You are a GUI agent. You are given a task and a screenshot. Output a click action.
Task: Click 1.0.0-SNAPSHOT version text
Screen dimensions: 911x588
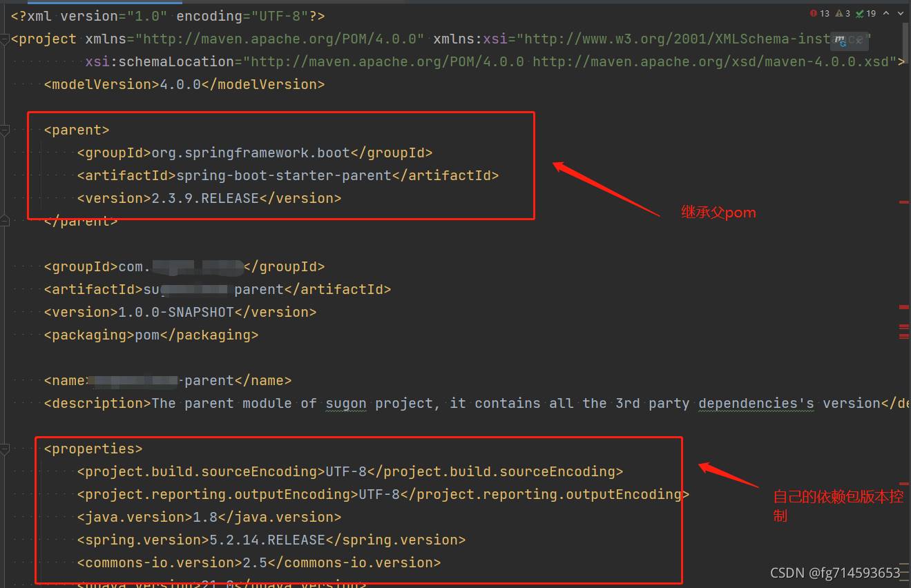point(176,312)
